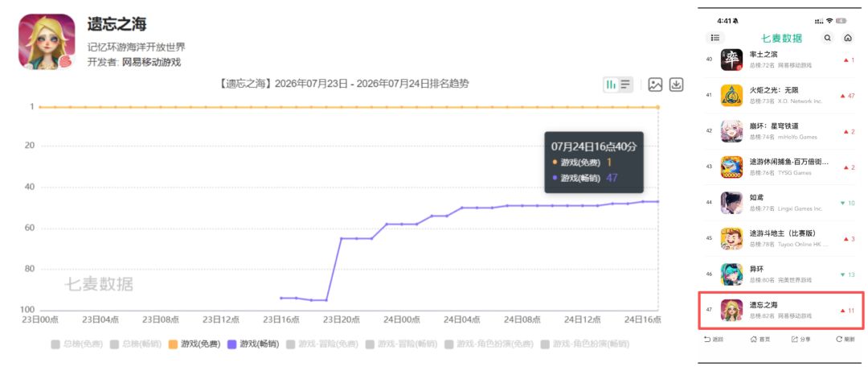Click rank change ▼10 for 如鸢
Screen dimensions: 868x371
point(847,203)
